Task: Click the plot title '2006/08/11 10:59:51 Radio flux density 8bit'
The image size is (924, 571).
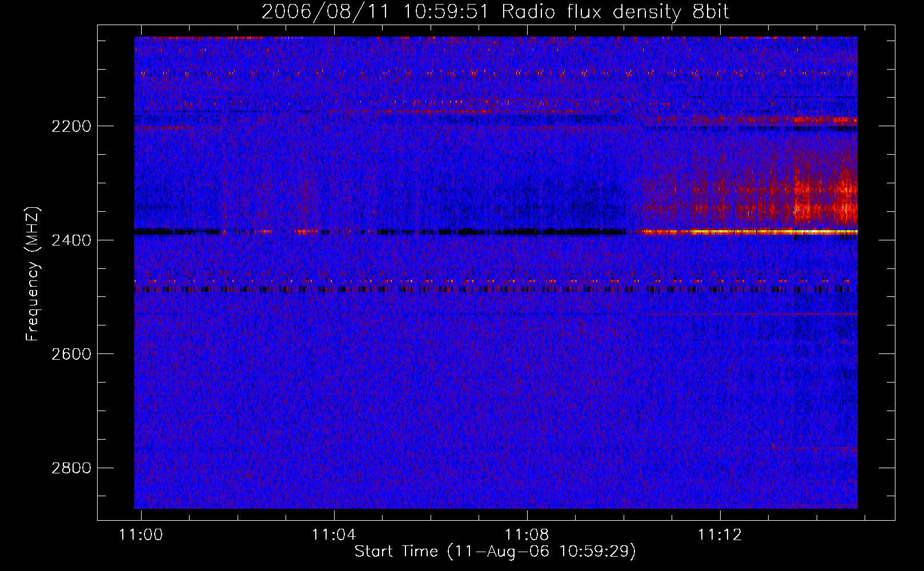Action: pos(495,11)
